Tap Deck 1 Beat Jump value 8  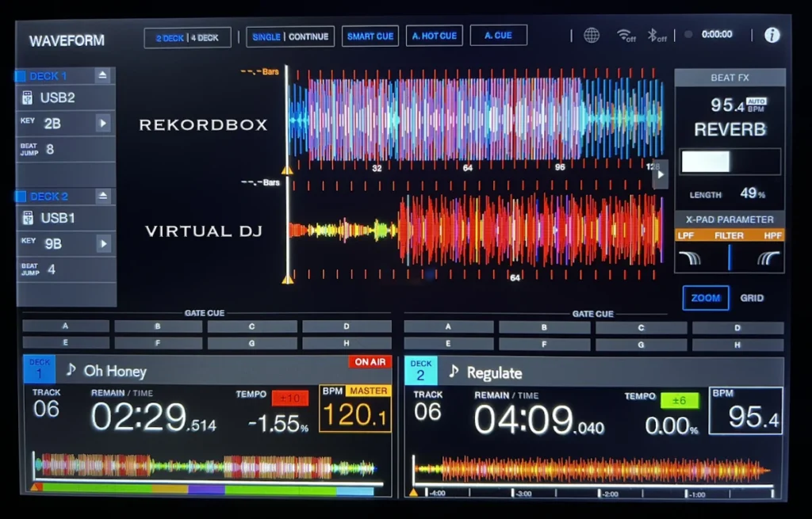[50, 150]
